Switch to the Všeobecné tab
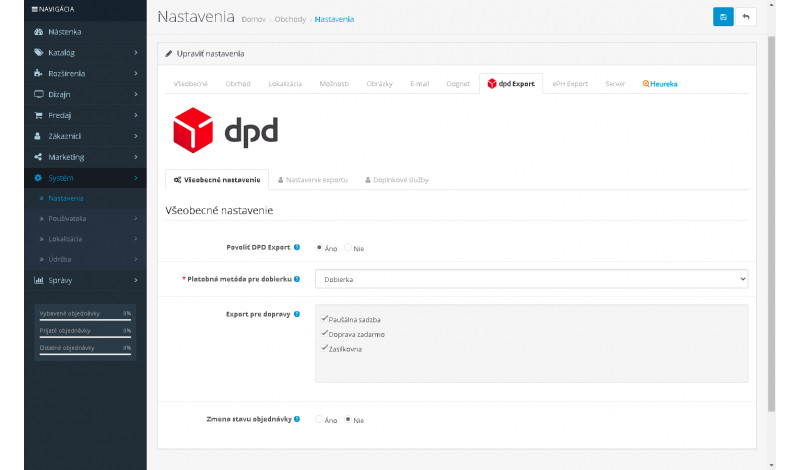The width and height of the screenshot is (800, 470). (190, 84)
